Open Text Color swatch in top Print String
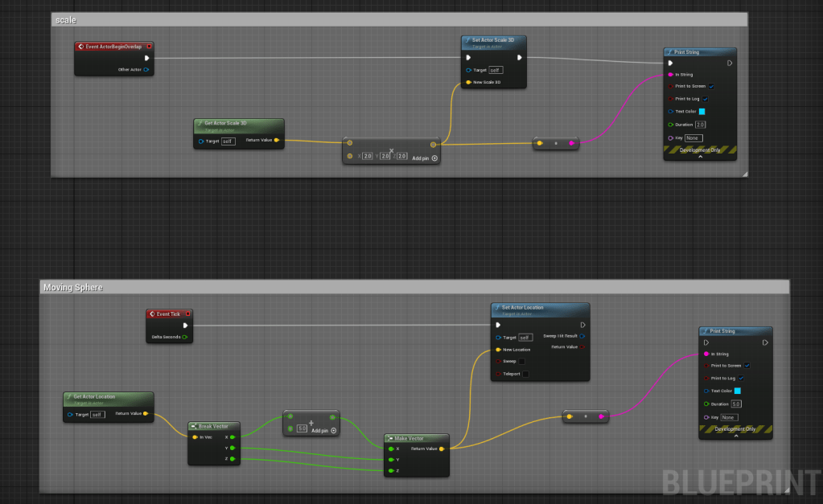The image size is (823, 504). [702, 112]
